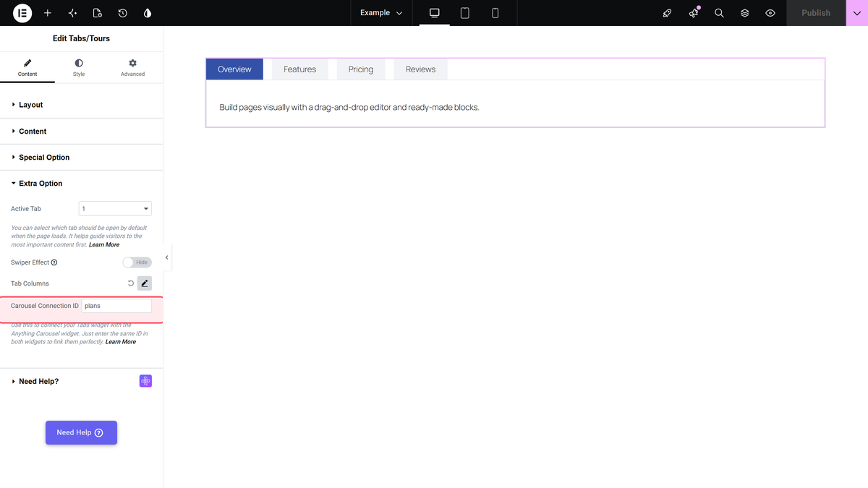
Task: Click the Elementor logo icon
Action: [x=22, y=13]
